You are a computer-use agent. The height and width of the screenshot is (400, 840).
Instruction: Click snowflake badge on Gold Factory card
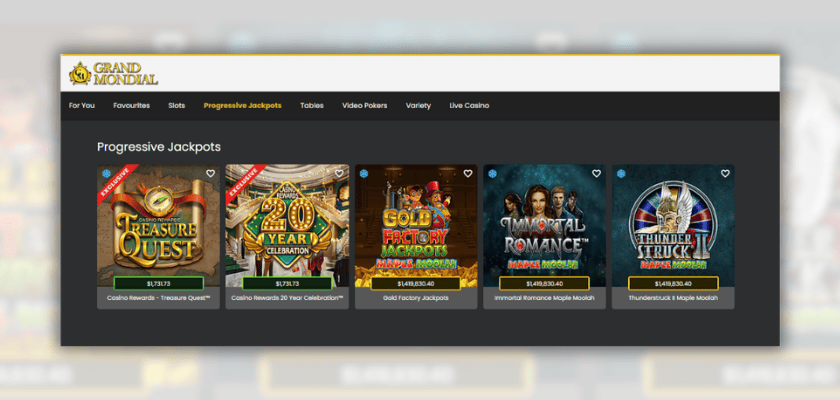point(364,173)
